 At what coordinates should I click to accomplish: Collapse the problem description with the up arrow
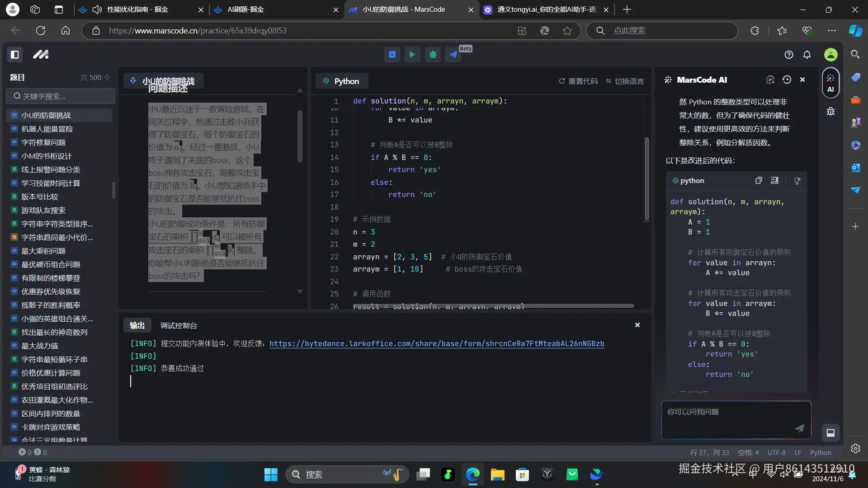point(300,90)
